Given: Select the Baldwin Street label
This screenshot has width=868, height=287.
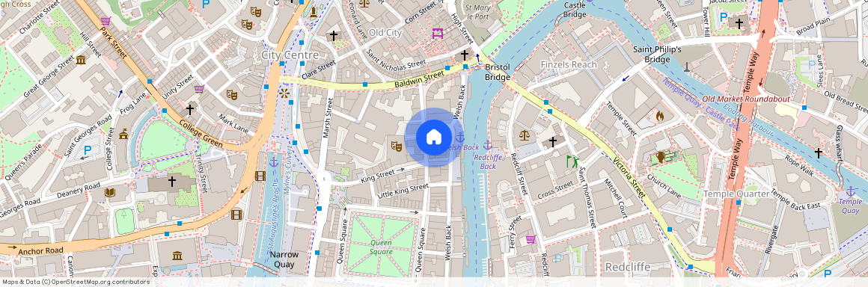Looking at the screenshot, I should click(420, 80).
